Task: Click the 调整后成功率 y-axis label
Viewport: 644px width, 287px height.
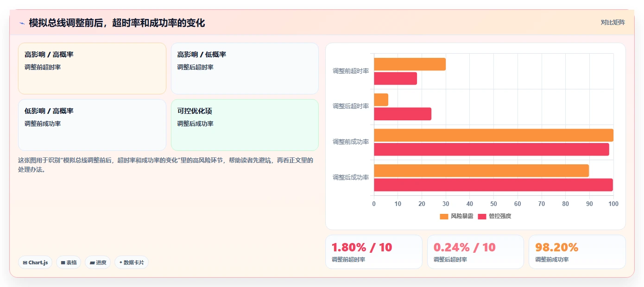Action: click(x=351, y=177)
